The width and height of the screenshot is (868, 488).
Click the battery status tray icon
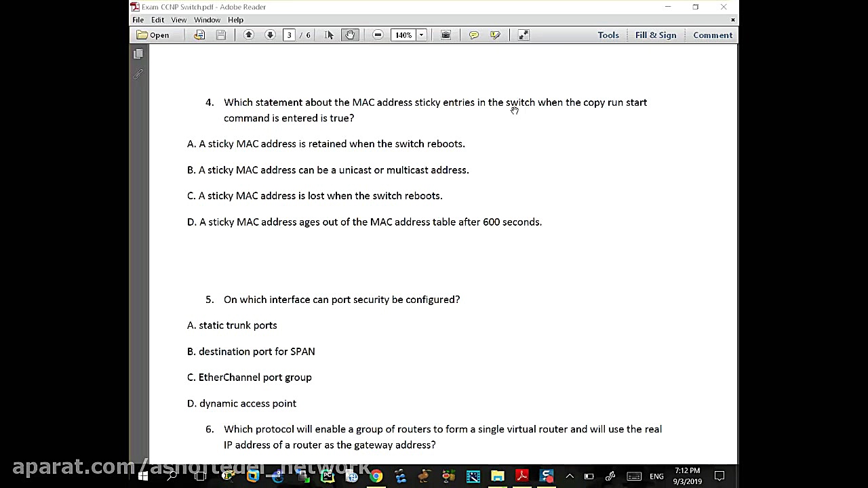[x=589, y=476]
